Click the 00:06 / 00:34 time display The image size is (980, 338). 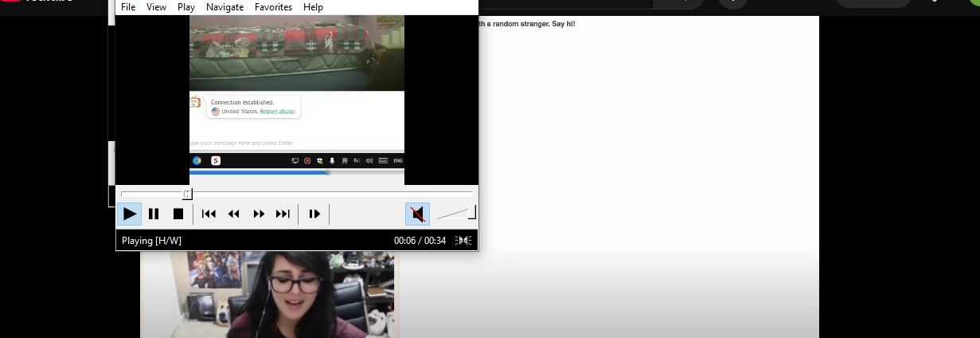click(x=420, y=241)
